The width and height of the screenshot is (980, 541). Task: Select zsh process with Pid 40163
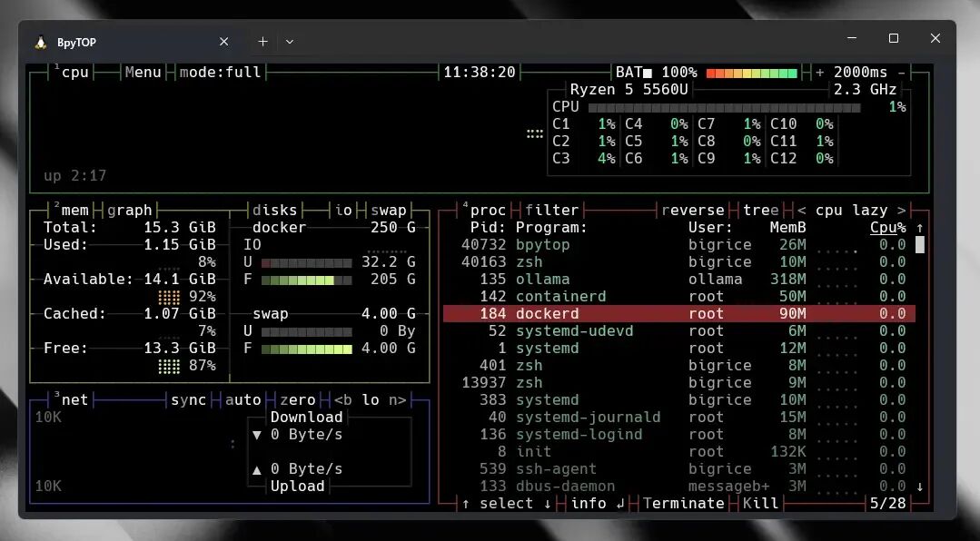point(678,262)
